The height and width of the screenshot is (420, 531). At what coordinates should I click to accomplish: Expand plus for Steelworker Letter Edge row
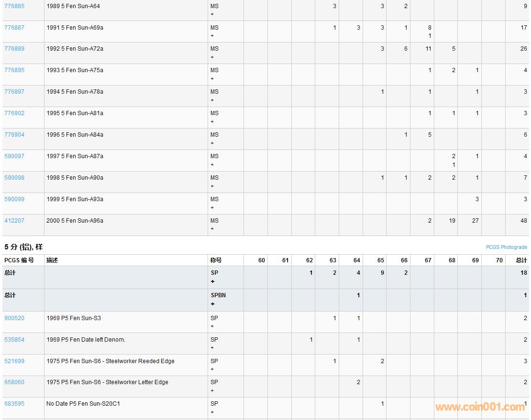pos(212,391)
